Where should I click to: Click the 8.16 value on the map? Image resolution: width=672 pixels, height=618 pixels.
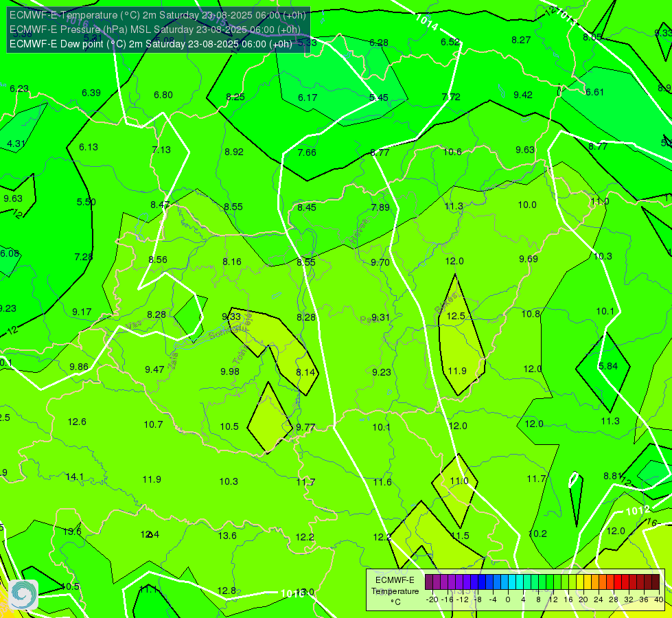point(232,262)
